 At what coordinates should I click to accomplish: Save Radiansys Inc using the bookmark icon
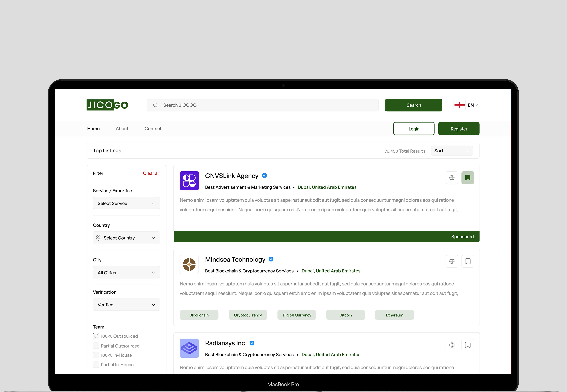(x=468, y=345)
